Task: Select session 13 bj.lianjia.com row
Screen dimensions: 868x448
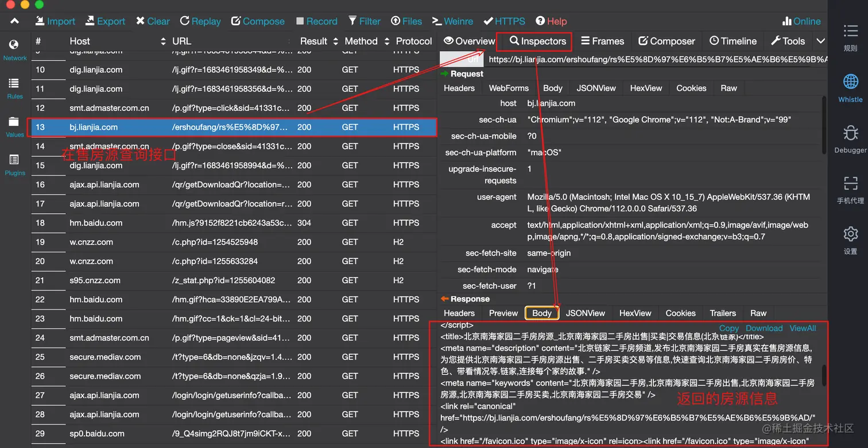Action: click(x=234, y=127)
